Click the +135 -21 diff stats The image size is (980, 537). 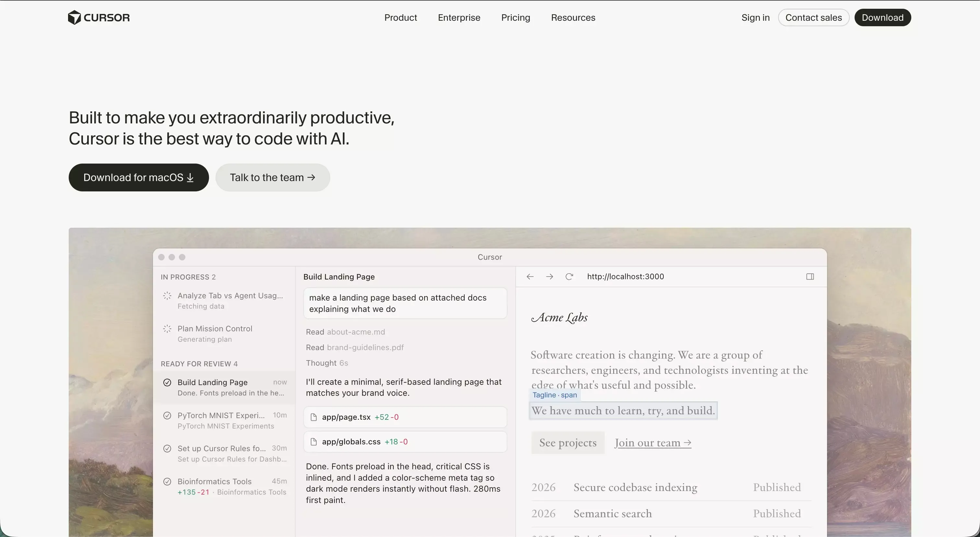pyautogui.click(x=193, y=492)
